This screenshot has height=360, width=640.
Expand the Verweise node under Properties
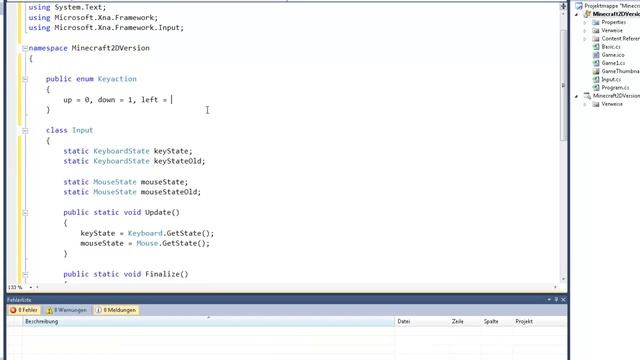click(585, 31)
